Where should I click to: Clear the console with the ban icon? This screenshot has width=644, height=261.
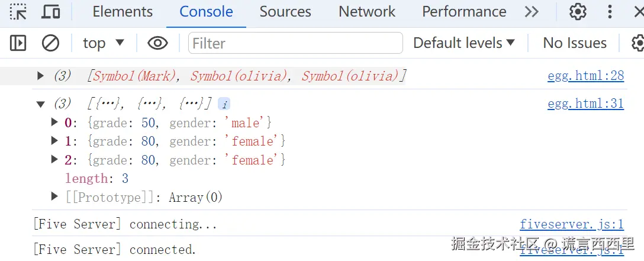point(50,43)
